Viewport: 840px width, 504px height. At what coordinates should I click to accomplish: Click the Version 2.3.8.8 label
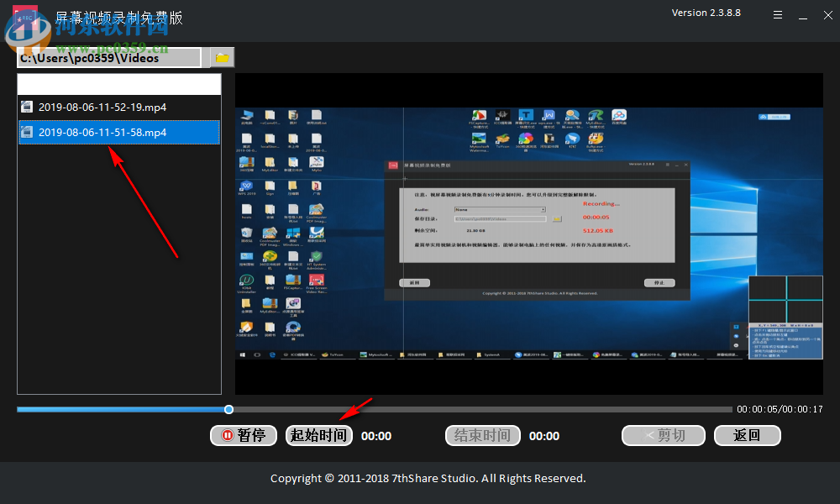point(706,13)
